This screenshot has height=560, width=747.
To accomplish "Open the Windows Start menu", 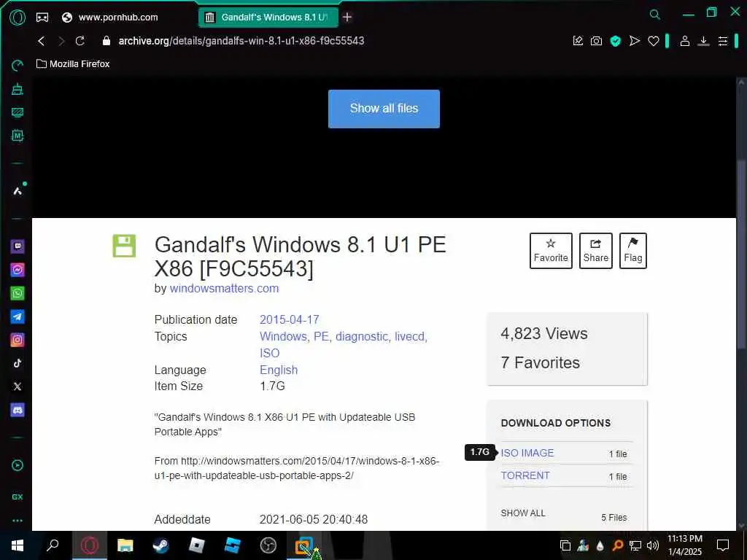I will (18, 545).
